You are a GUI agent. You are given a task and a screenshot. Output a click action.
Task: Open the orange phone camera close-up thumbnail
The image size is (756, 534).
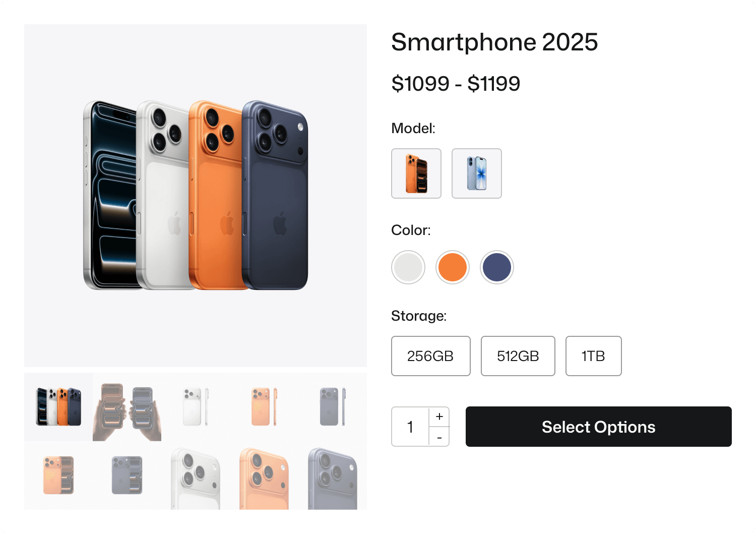pyautogui.click(x=263, y=474)
